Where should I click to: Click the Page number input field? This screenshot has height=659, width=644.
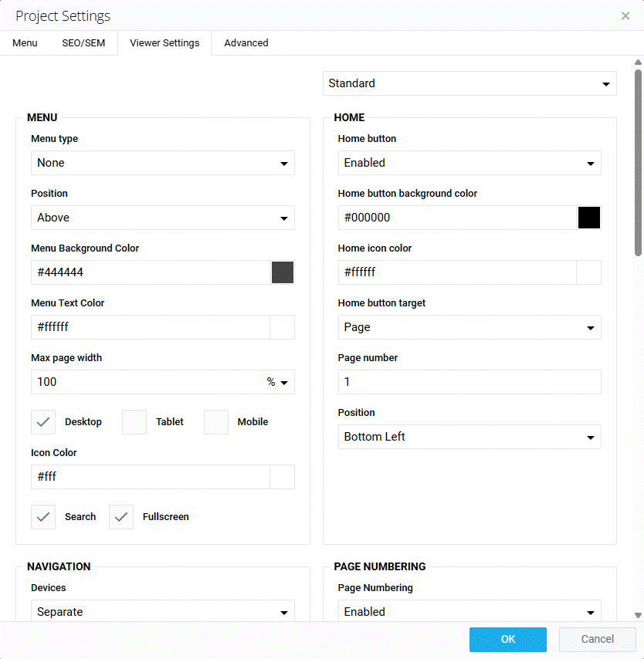[x=469, y=382]
